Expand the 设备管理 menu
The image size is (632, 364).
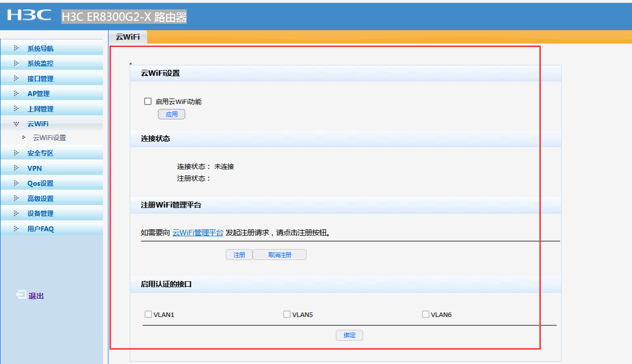pyautogui.click(x=52, y=213)
